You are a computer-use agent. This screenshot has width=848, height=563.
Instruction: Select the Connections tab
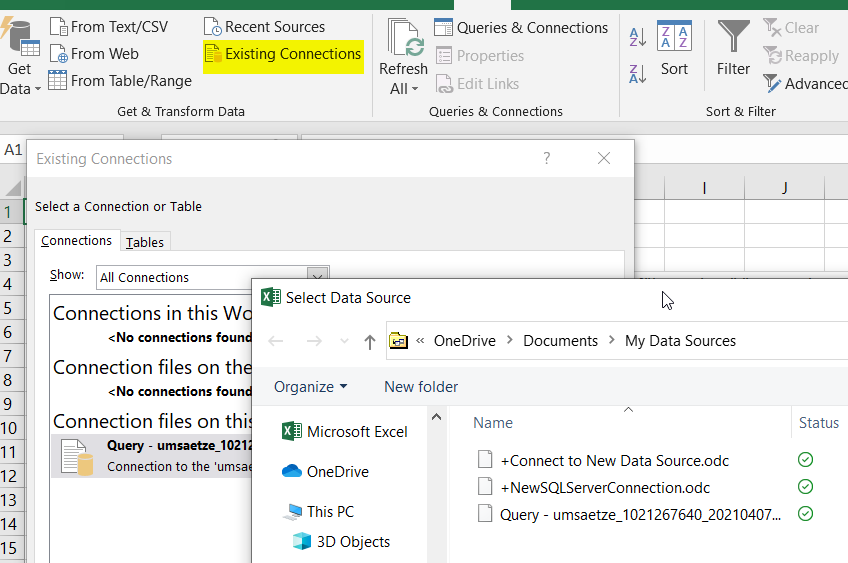(x=77, y=241)
